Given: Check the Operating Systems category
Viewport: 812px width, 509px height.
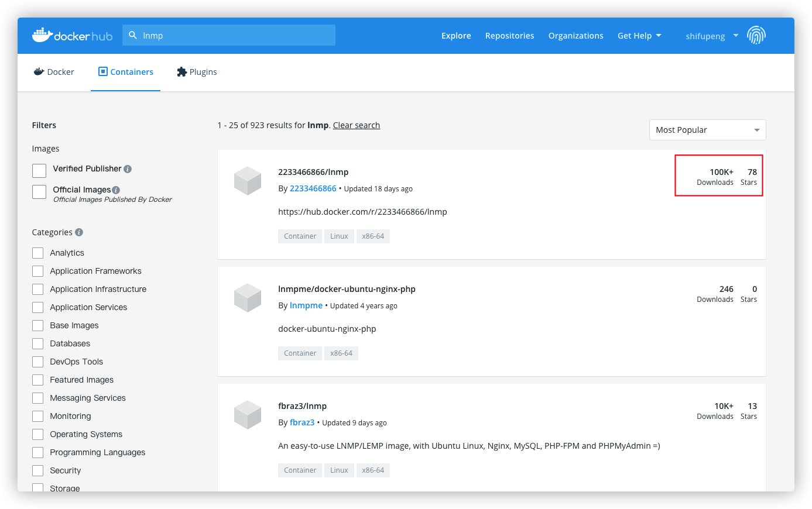Looking at the screenshot, I should click(x=38, y=434).
